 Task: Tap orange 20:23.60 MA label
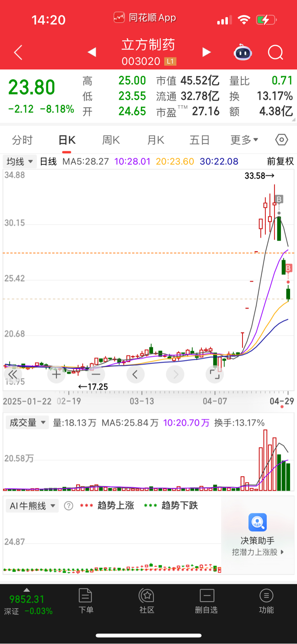pyautogui.click(x=175, y=161)
